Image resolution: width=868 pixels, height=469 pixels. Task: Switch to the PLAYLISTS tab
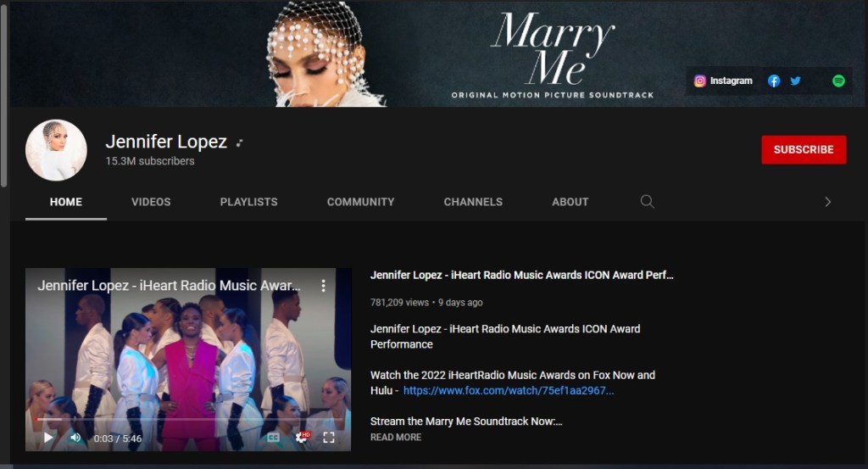pyautogui.click(x=248, y=202)
